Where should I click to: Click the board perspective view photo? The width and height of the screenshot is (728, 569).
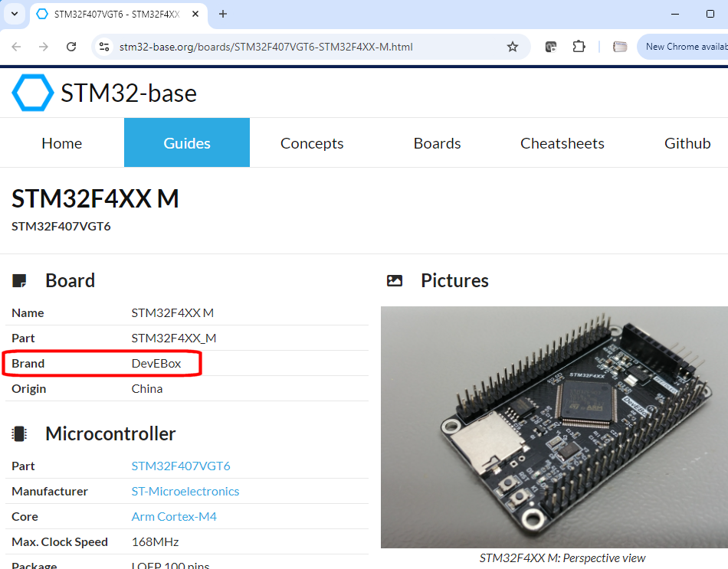(554, 427)
